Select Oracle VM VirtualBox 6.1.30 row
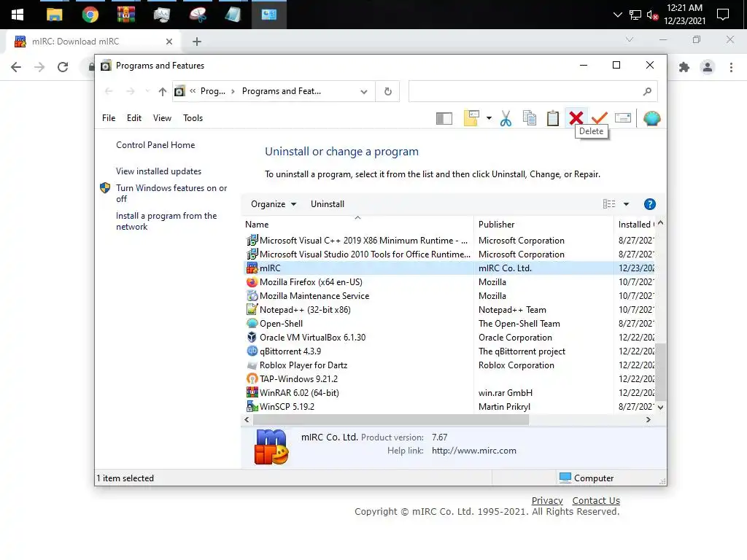 [x=449, y=338]
